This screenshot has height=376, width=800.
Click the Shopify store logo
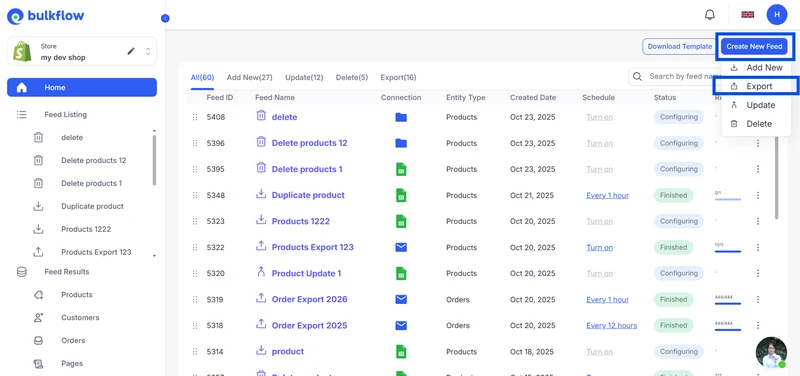pos(22,52)
